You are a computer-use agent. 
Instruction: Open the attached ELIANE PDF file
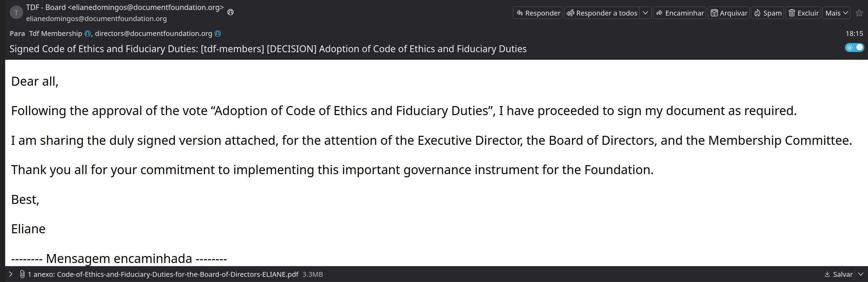tap(177, 274)
